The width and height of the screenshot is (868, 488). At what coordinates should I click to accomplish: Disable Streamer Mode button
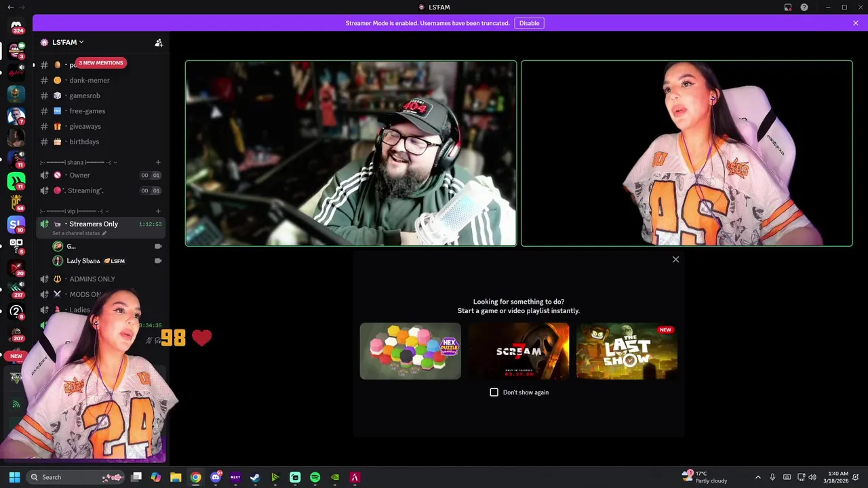pos(529,23)
